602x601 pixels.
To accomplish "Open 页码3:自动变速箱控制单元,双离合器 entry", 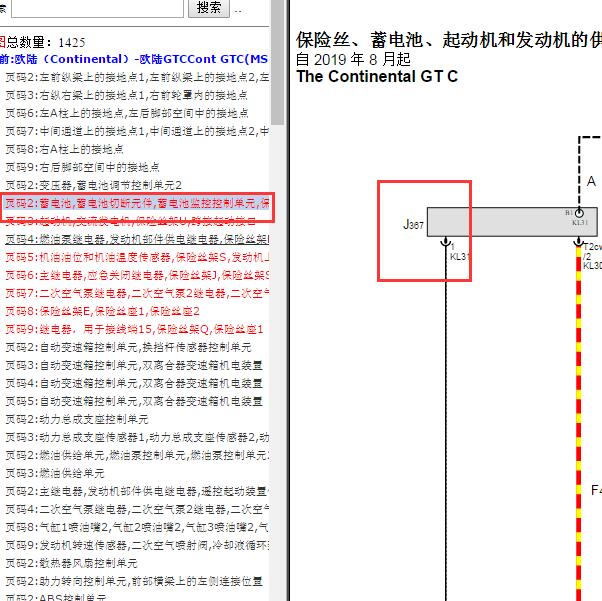I will tap(134, 366).
